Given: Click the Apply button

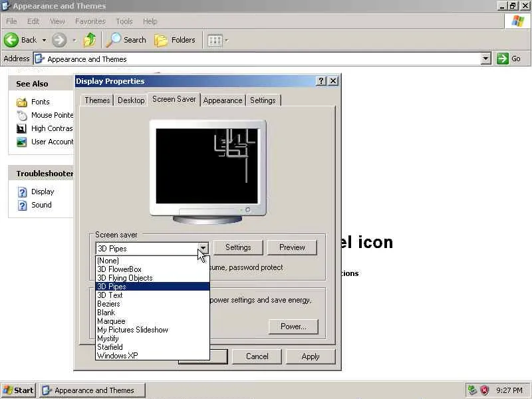Looking at the screenshot, I should click(x=311, y=356).
